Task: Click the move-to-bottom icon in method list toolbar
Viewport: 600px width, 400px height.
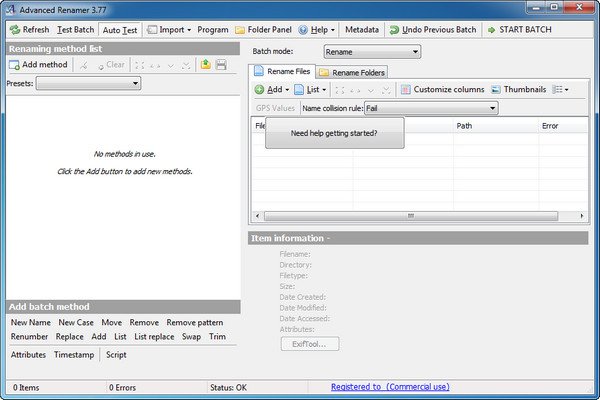Action: 186,66
